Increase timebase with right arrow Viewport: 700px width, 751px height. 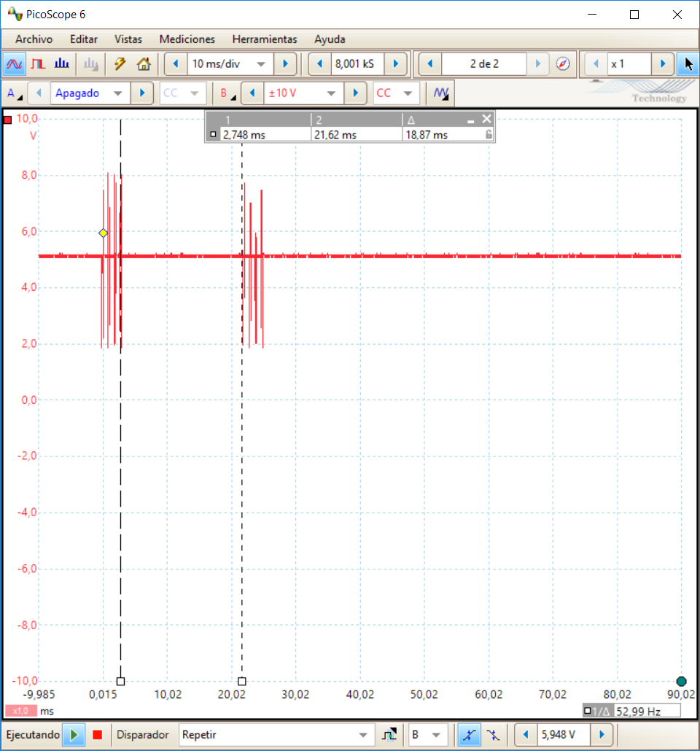285,63
